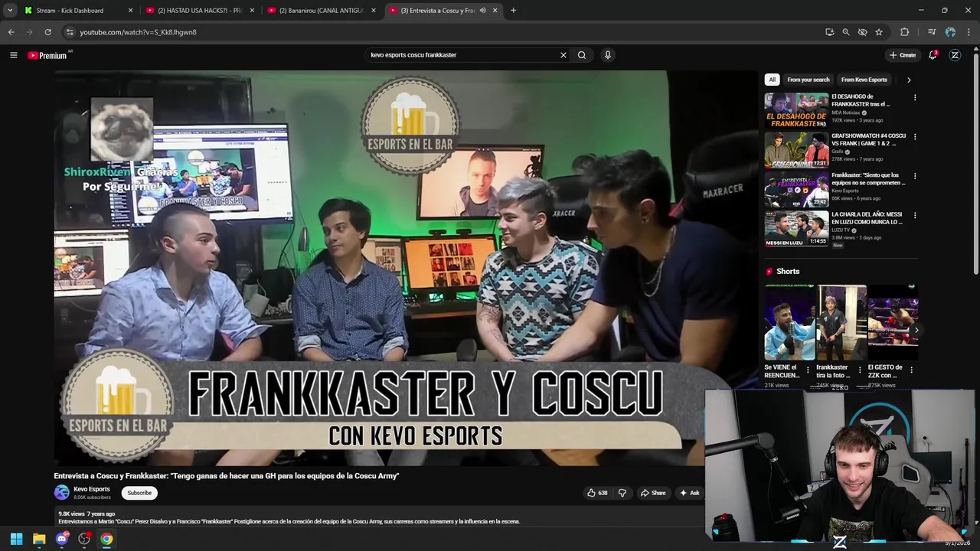Image resolution: width=980 pixels, height=551 pixels.
Task: Switch to the HASTAD USA HACKS tab
Action: [x=200, y=11]
